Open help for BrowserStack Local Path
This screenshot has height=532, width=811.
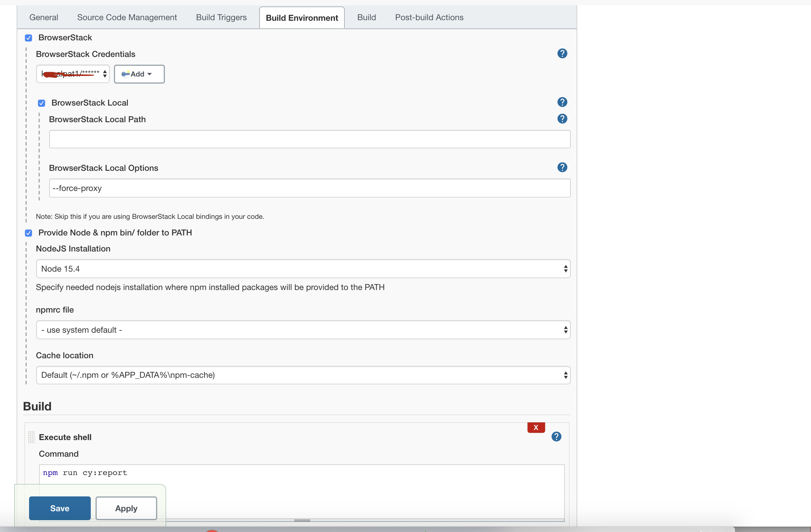click(x=562, y=119)
